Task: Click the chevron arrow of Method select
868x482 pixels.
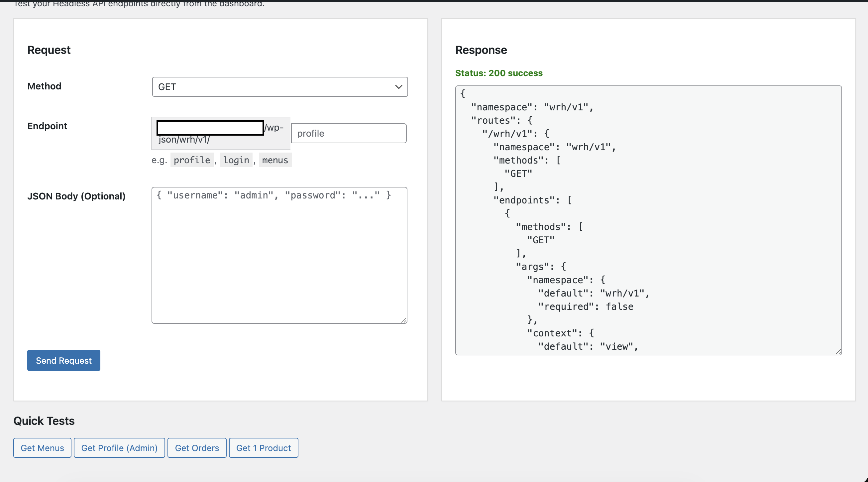Action: pyautogui.click(x=398, y=87)
